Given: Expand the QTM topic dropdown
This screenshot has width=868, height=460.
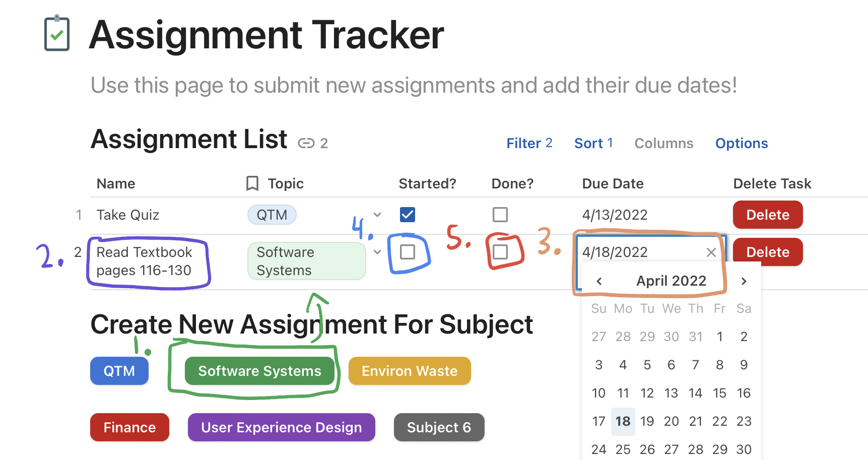Looking at the screenshot, I should [377, 215].
